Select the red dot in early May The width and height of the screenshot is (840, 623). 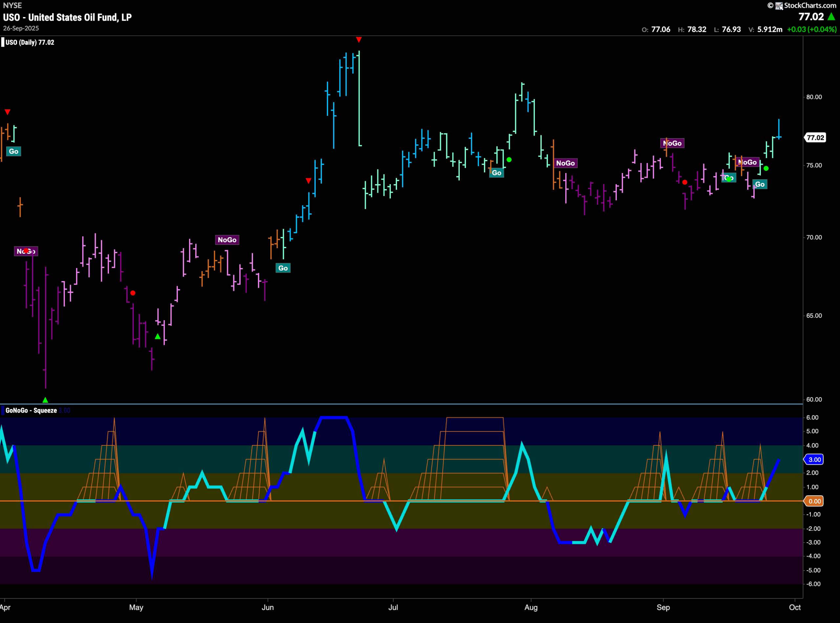coord(133,293)
